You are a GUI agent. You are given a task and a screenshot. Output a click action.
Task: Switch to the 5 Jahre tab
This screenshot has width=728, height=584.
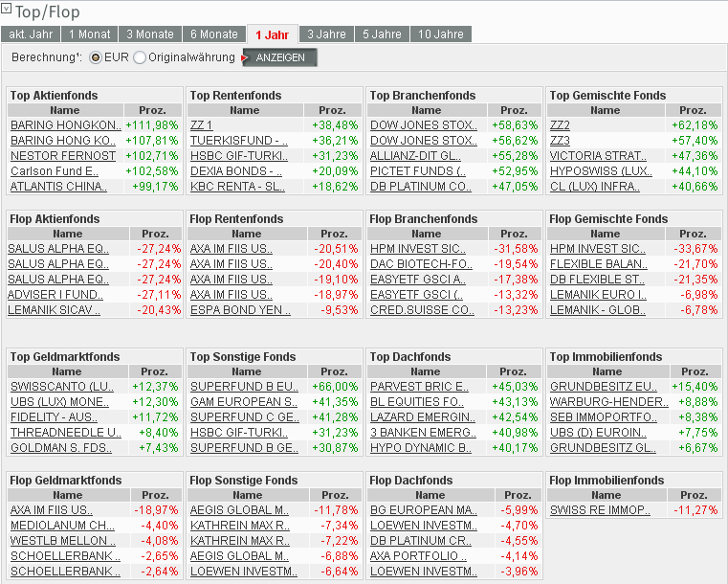point(382,34)
